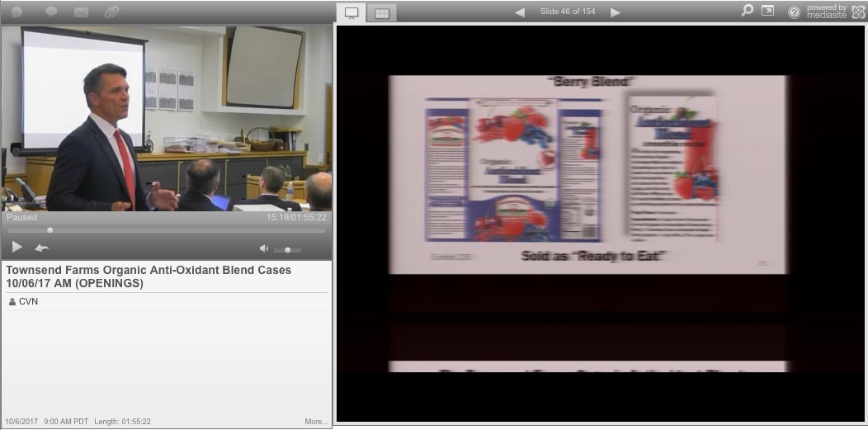The width and height of the screenshot is (868, 430).
Task: Mute audio with the speaker icon
Action: click(263, 249)
